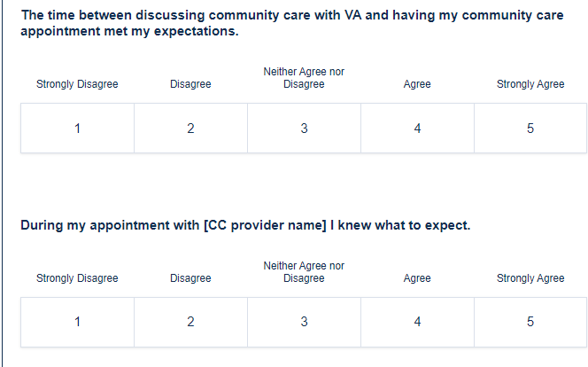Click 'Disagree' label under knew what to expect question

click(190, 278)
